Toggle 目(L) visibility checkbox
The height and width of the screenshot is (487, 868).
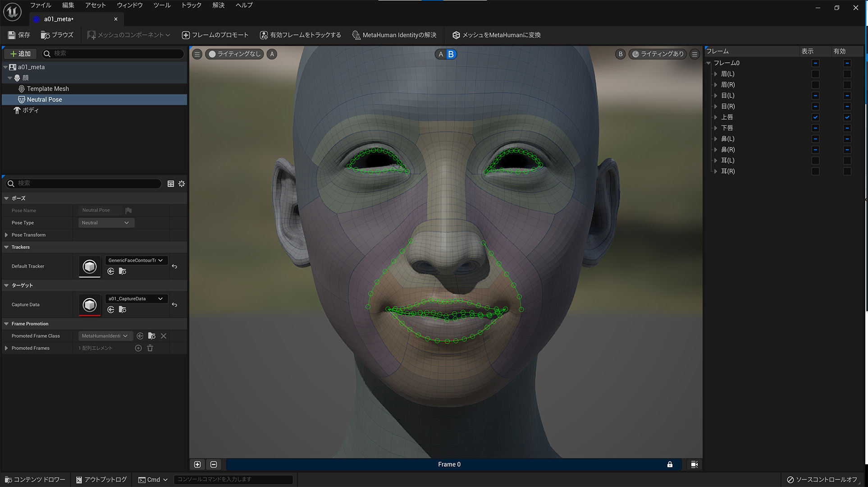(x=815, y=96)
